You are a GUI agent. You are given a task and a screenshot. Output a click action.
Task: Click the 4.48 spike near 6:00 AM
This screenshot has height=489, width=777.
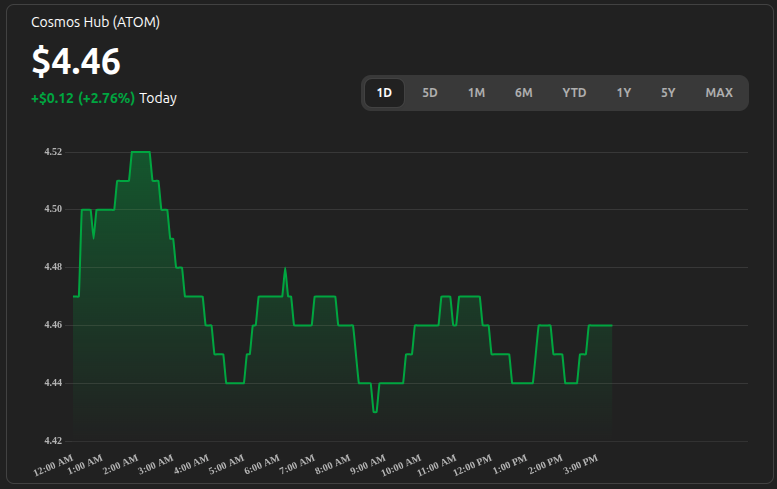285,268
